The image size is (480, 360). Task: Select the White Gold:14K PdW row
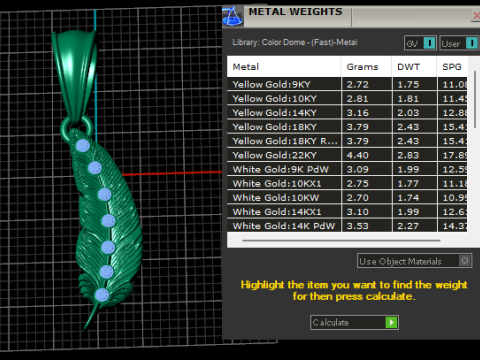point(347,226)
